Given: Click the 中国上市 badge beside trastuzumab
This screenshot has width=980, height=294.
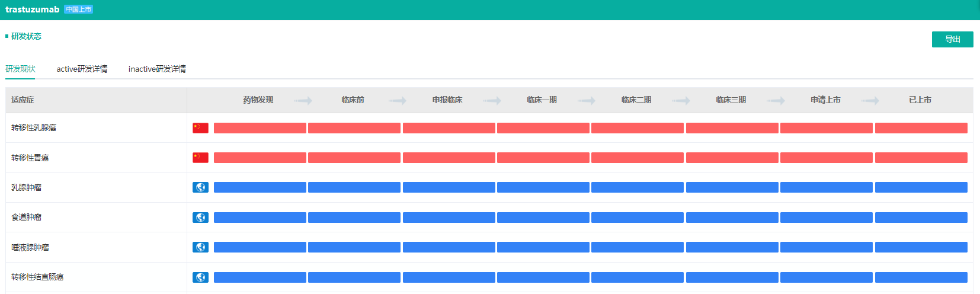Looking at the screenshot, I should coord(78,9).
